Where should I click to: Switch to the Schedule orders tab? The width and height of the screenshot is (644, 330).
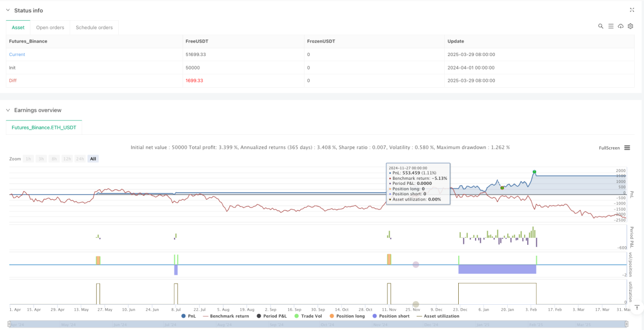point(94,27)
